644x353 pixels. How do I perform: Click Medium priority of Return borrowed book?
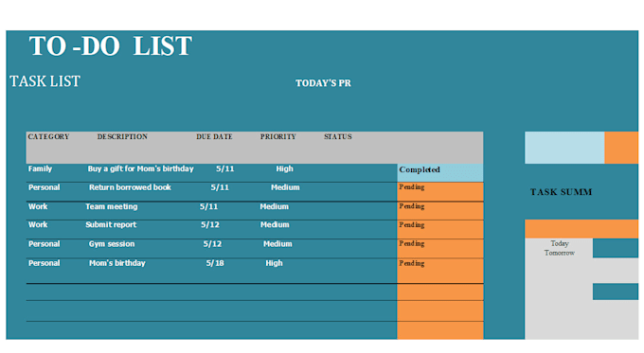pos(285,187)
